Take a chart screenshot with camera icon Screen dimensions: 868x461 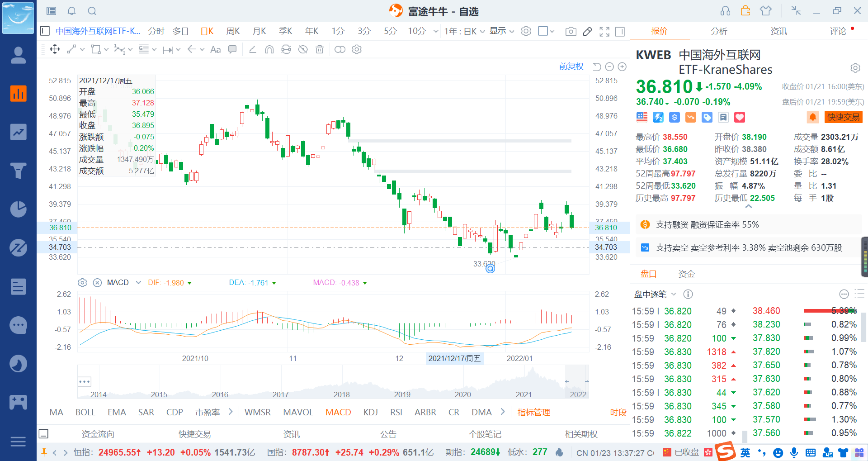coord(571,31)
